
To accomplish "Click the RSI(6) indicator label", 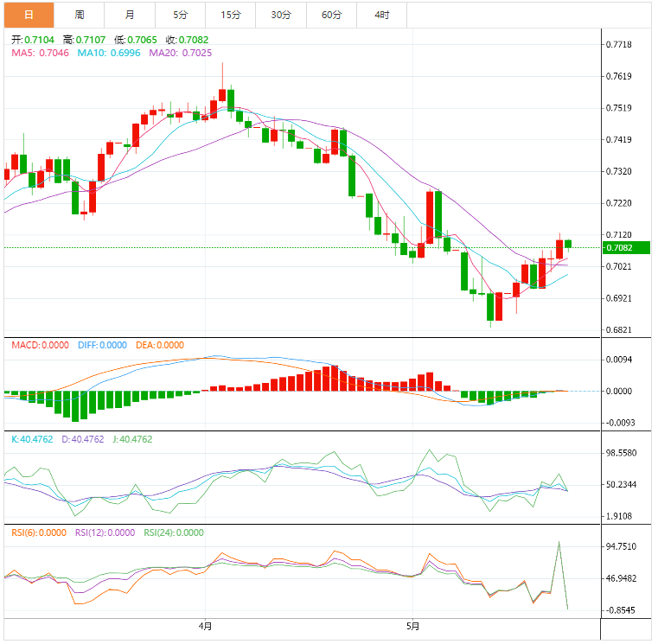I will point(39,532).
